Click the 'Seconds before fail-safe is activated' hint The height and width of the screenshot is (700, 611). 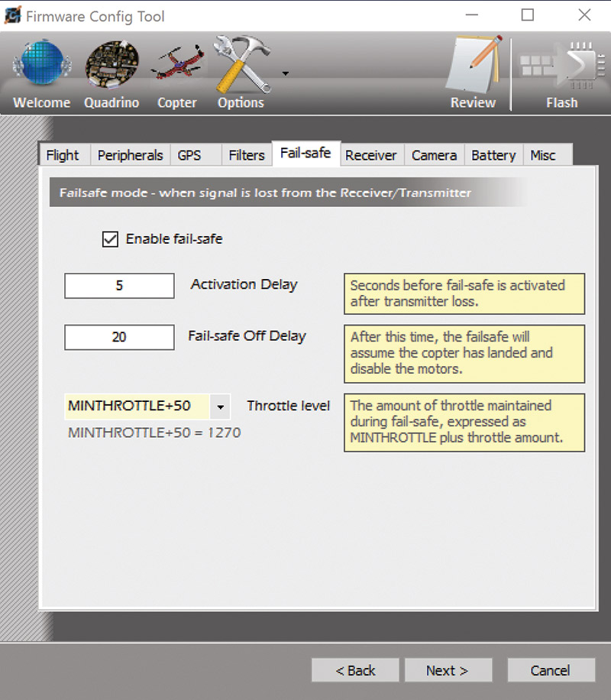[464, 293]
